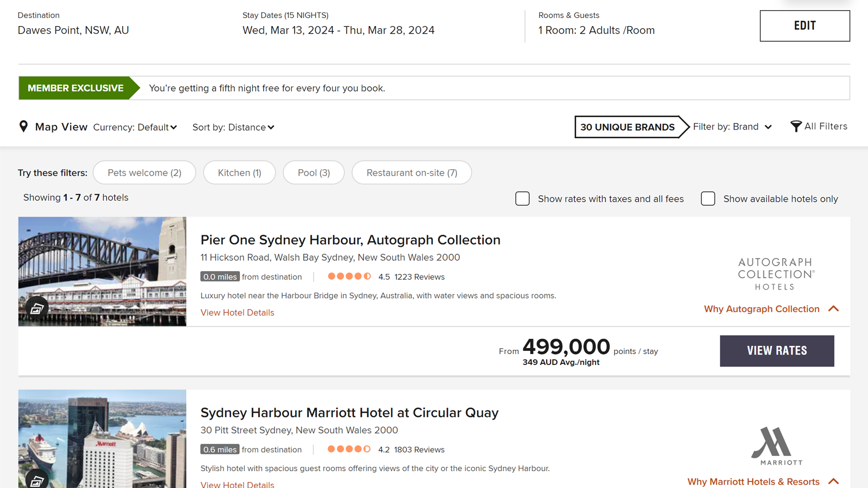The width and height of the screenshot is (868, 488).
Task: Open the Currency: Default dropdown
Action: coord(135,127)
